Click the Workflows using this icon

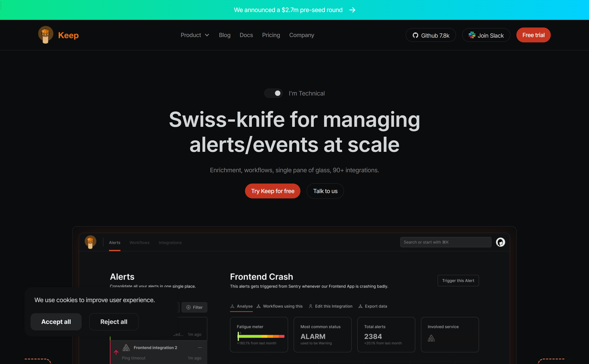coord(258,306)
